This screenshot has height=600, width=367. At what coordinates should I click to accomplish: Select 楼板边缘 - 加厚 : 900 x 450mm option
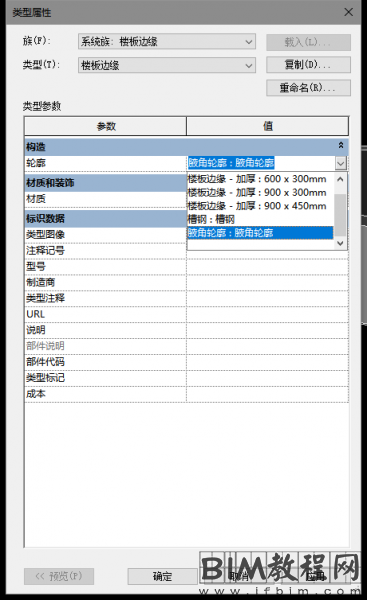coord(260,206)
